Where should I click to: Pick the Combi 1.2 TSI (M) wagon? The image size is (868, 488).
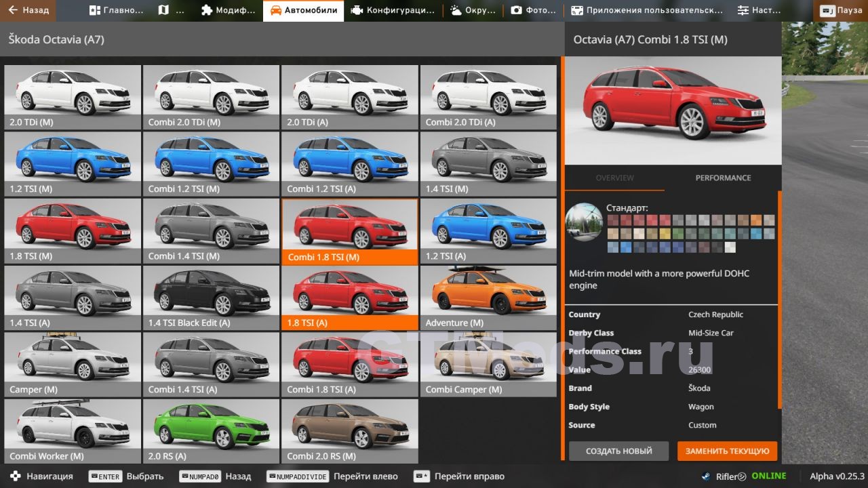tap(211, 163)
